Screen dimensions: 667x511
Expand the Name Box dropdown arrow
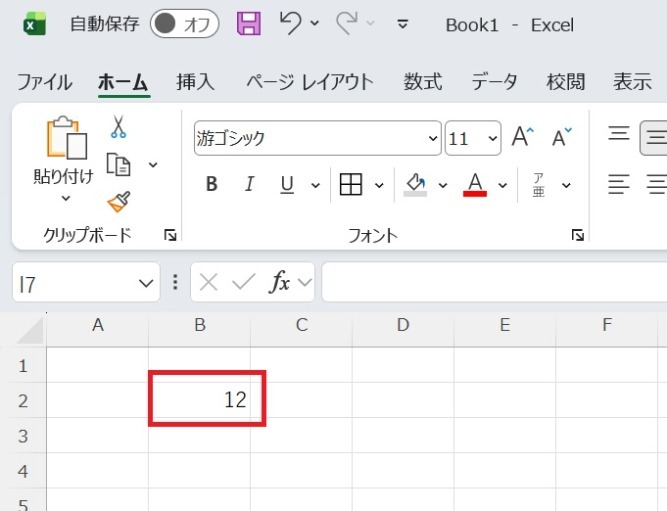tap(146, 283)
